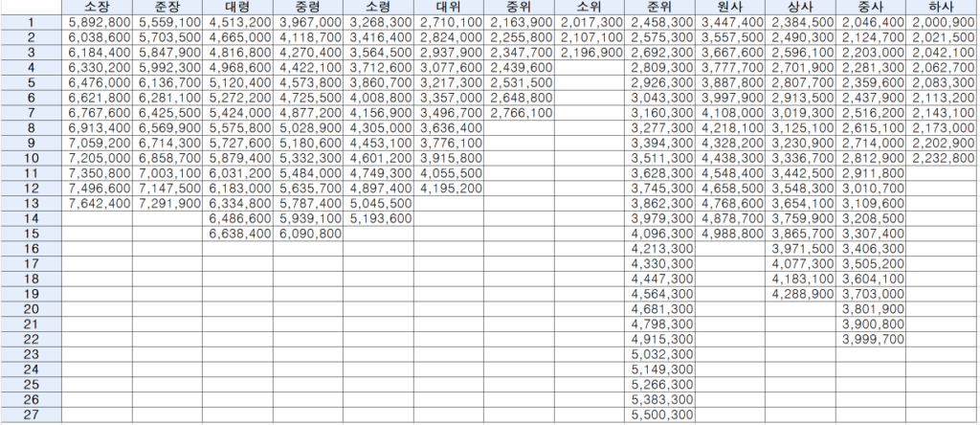
Task: Click the 대령 column header cell
Action: 236,7
